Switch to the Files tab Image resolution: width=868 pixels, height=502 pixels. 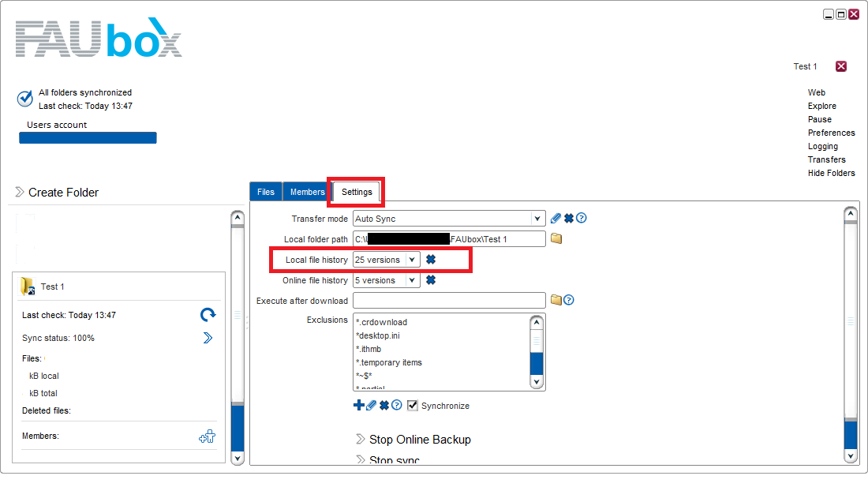tap(265, 191)
